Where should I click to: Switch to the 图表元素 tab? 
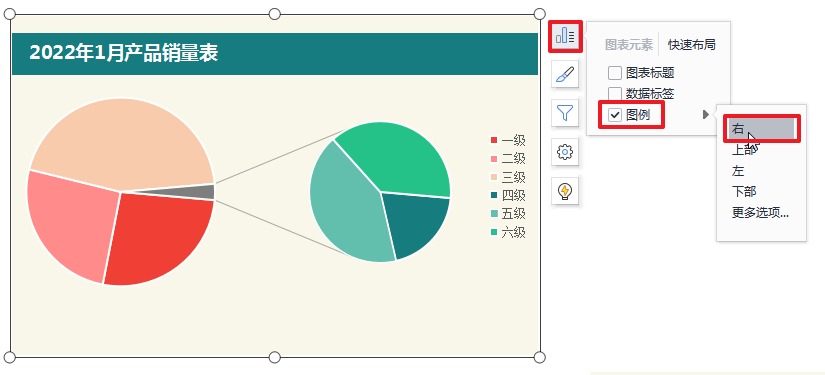click(x=629, y=45)
